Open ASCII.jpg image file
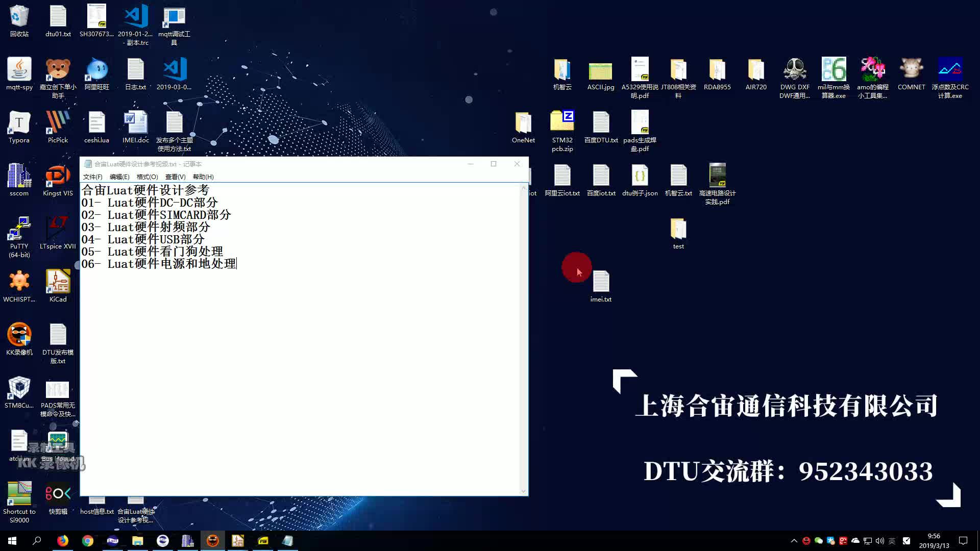Screen dimensions: 980x551 click(x=601, y=74)
